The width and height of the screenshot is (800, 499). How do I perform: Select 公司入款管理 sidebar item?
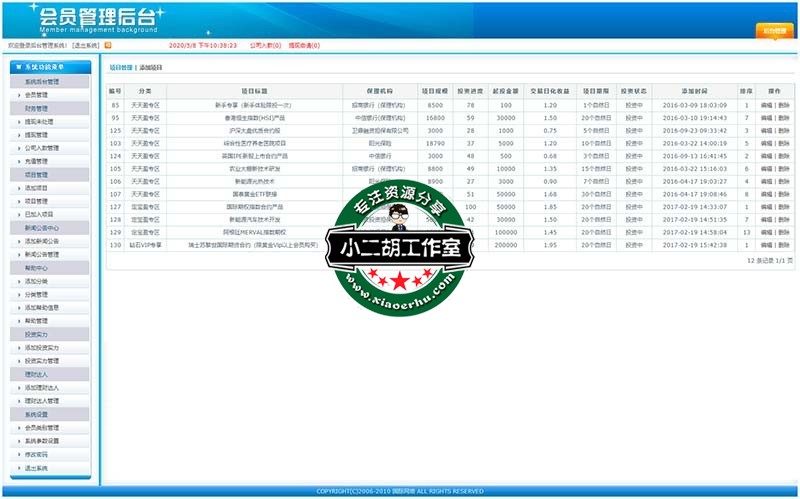(42, 148)
